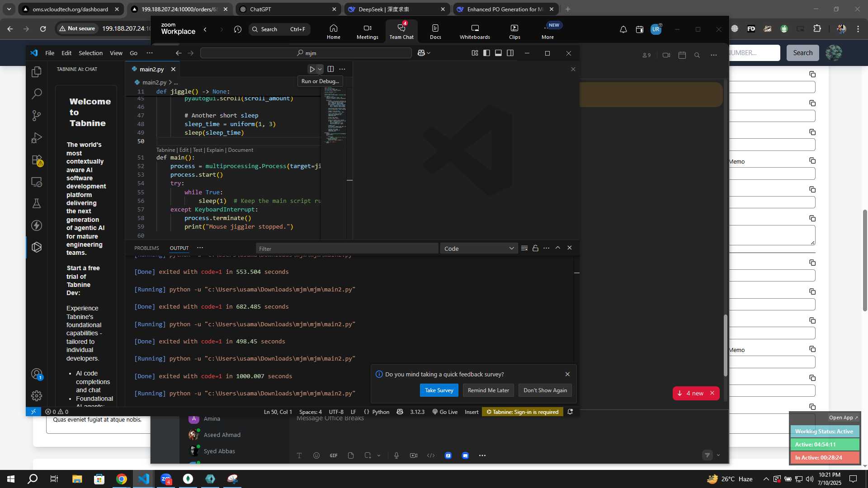This screenshot has width=868, height=488.
Task: Split the editor right
Action: pos(330,69)
